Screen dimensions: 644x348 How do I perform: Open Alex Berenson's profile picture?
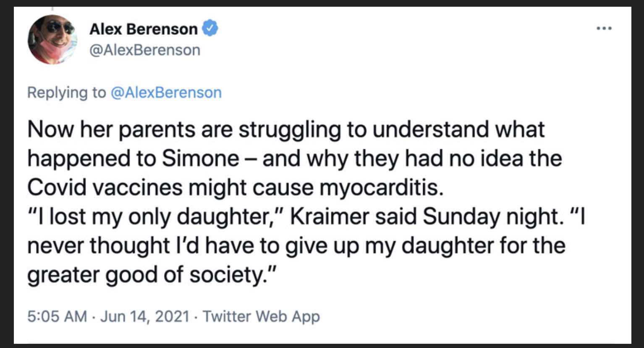tap(52, 40)
